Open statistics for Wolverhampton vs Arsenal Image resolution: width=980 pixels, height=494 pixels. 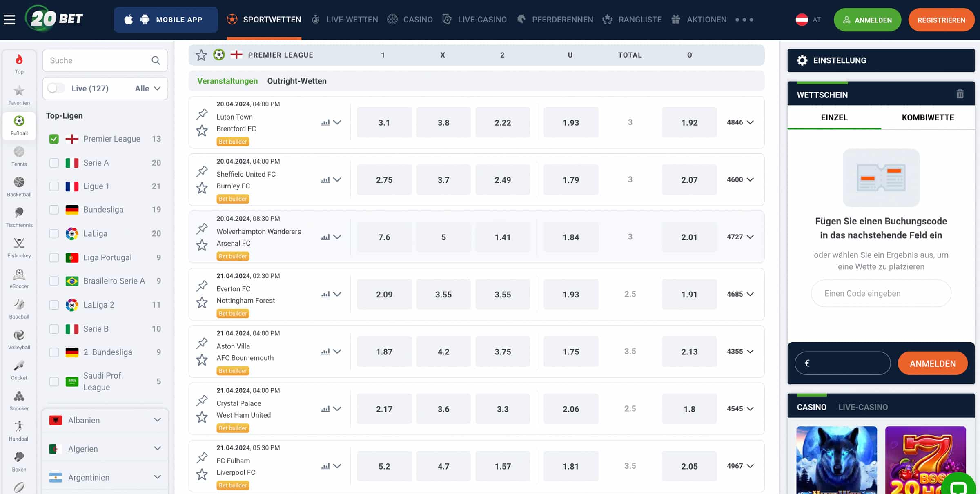click(x=325, y=237)
